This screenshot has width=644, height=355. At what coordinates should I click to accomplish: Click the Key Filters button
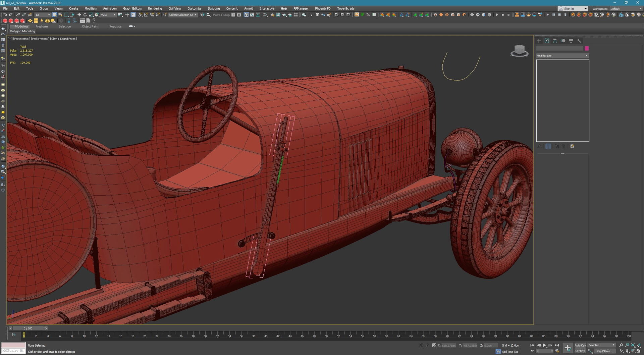[604, 351]
